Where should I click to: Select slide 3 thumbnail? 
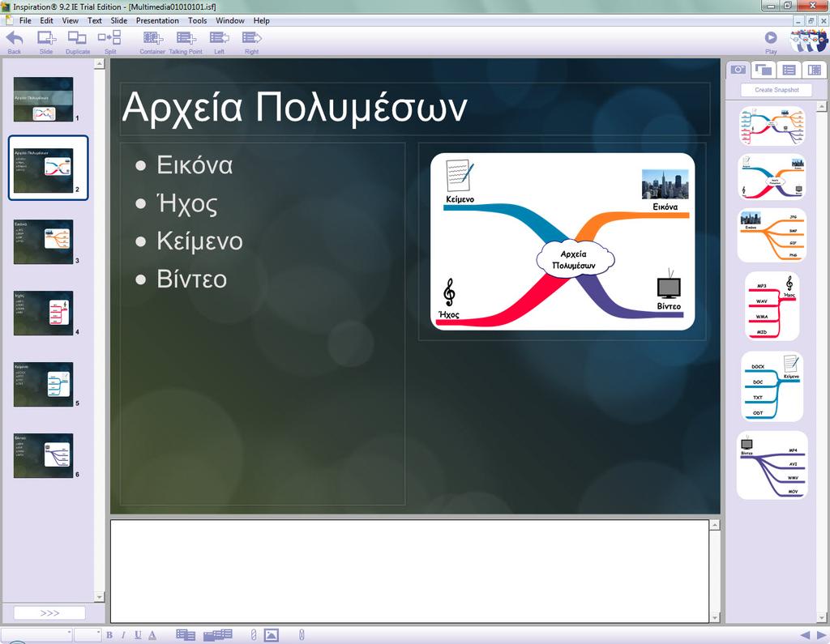(x=44, y=242)
